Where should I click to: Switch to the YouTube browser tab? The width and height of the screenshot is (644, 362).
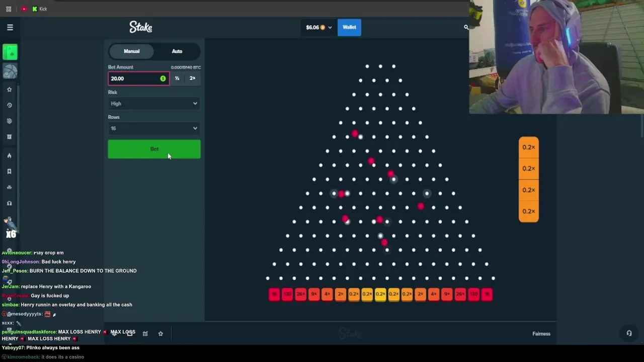pos(24,9)
